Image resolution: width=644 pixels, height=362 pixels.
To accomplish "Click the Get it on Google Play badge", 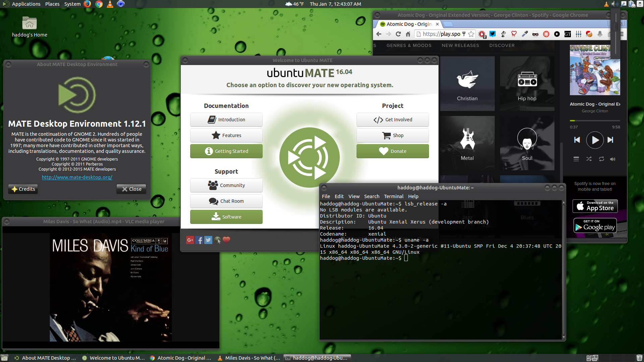I will [x=595, y=226].
